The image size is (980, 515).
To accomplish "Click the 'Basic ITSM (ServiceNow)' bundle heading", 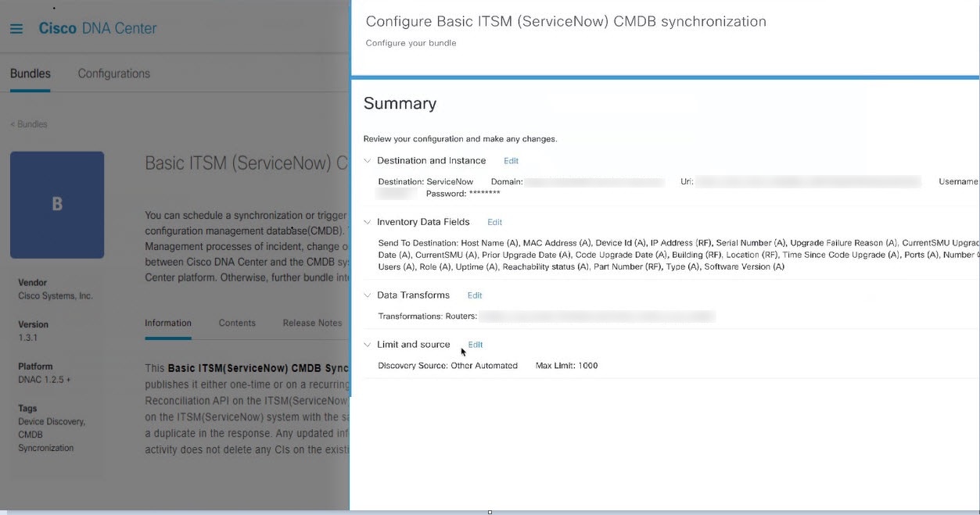I will click(x=246, y=163).
